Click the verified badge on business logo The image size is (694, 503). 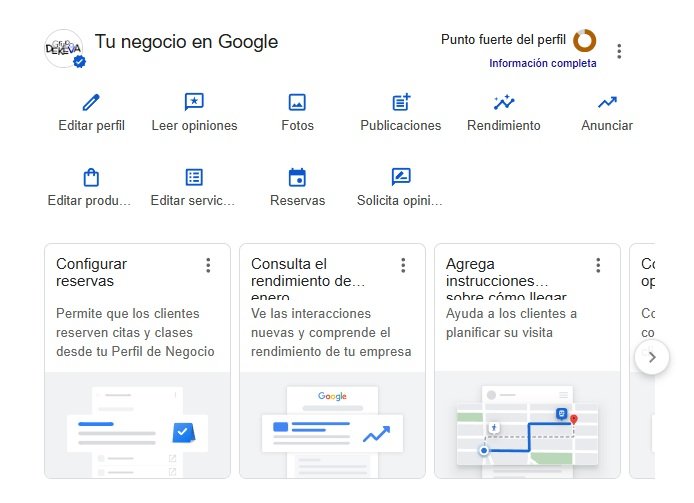pos(80,62)
